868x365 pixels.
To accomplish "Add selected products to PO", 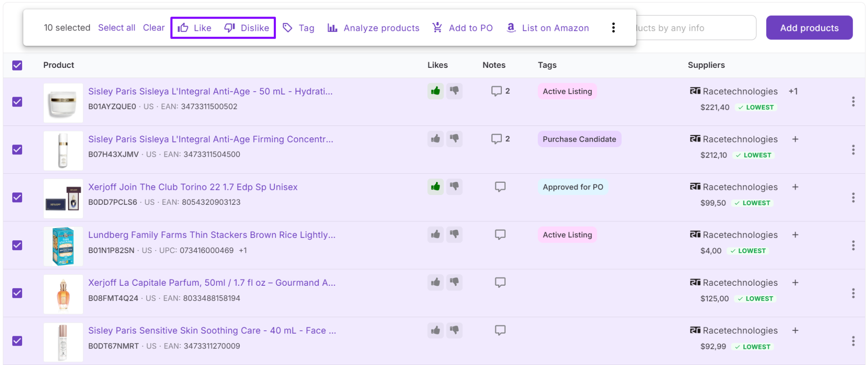I will [x=462, y=28].
